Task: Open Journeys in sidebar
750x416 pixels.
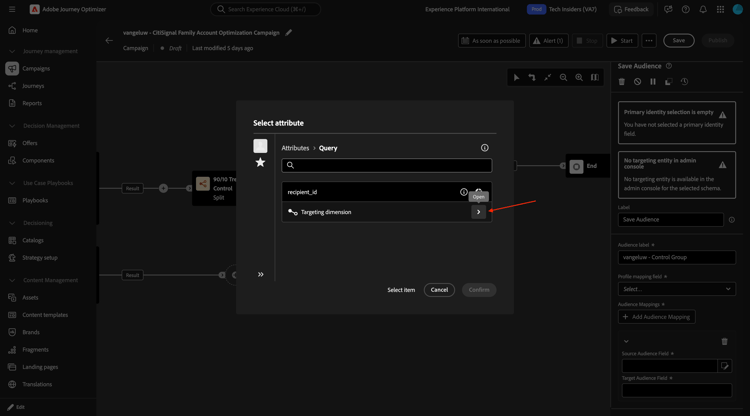Action: pyautogui.click(x=33, y=86)
